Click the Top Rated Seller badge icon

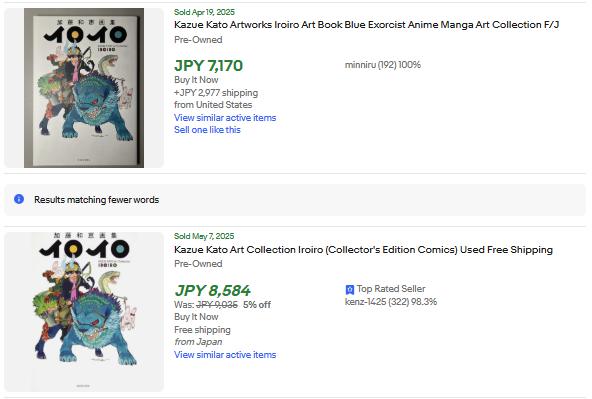[350, 290]
